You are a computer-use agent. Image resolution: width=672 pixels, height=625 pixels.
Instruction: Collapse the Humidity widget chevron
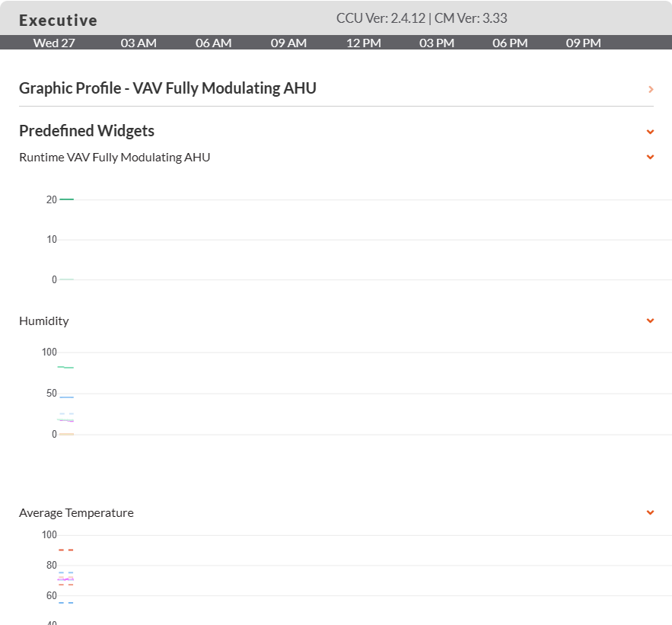click(x=650, y=320)
